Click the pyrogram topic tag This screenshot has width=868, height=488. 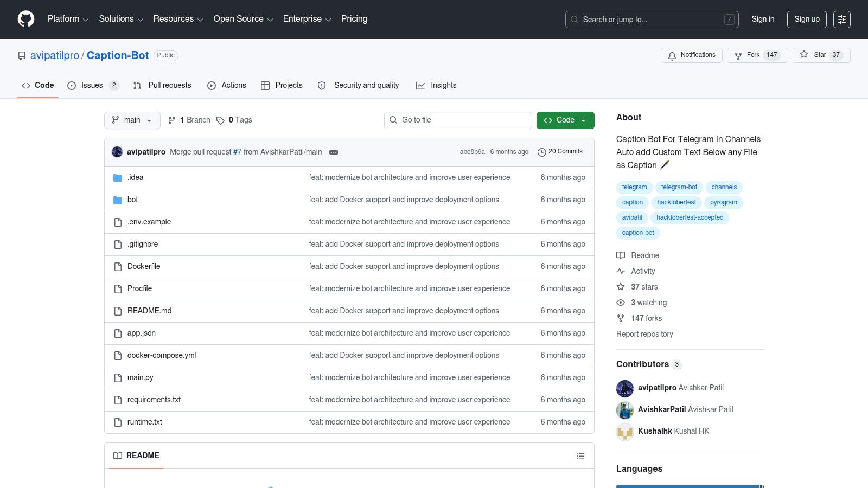point(724,203)
